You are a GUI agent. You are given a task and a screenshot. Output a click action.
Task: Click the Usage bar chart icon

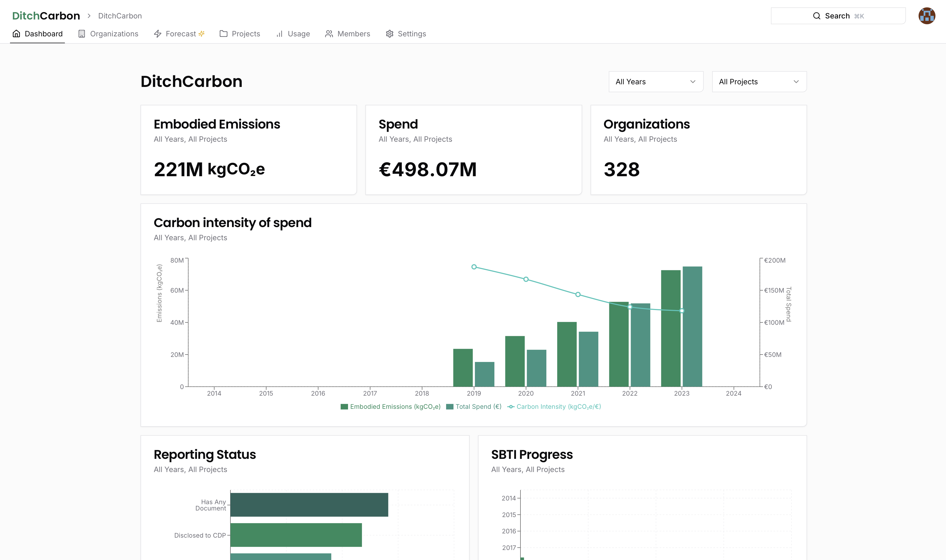[x=279, y=34]
